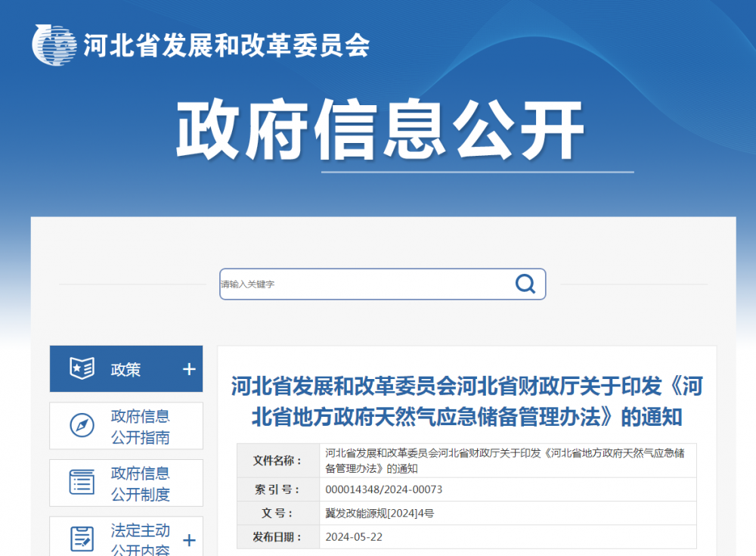
Task: Click the 文号 label cell
Action: [x=278, y=513]
